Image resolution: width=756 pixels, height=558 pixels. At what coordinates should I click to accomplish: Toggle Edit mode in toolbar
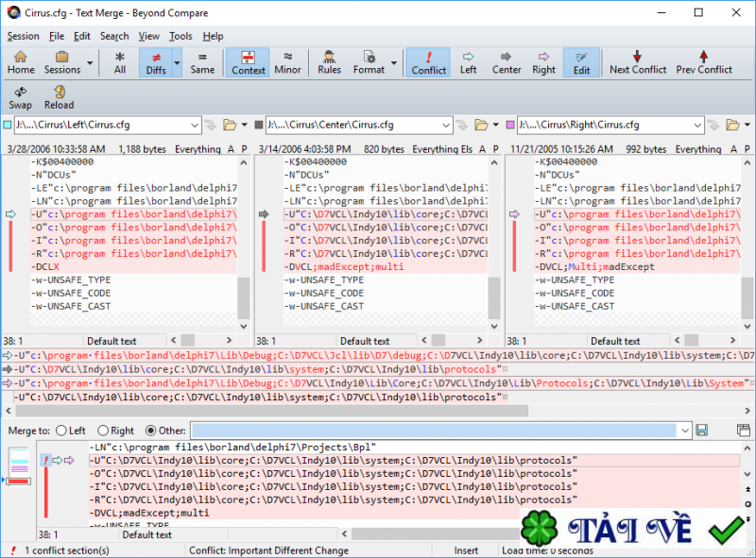click(581, 62)
